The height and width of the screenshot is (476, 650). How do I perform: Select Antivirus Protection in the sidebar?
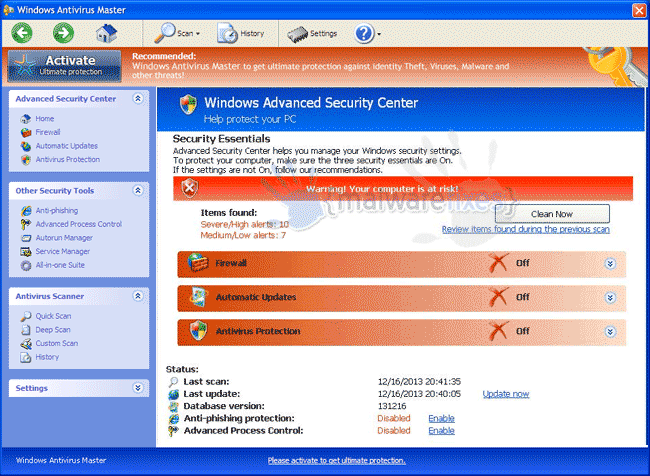[x=68, y=160]
